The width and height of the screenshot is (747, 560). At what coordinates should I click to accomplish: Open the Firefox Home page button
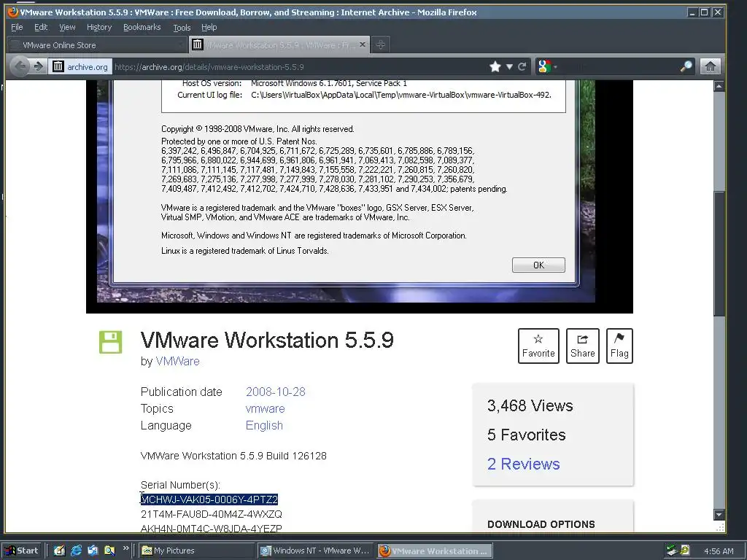(x=710, y=66)
